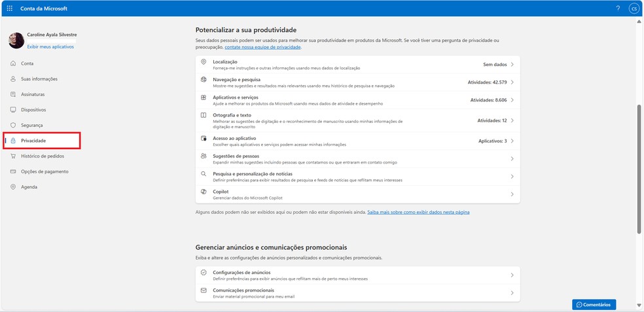Click Saiba mais sobre como exibir dados link
This screenshot has height=312, width=644.
point(418,212)
